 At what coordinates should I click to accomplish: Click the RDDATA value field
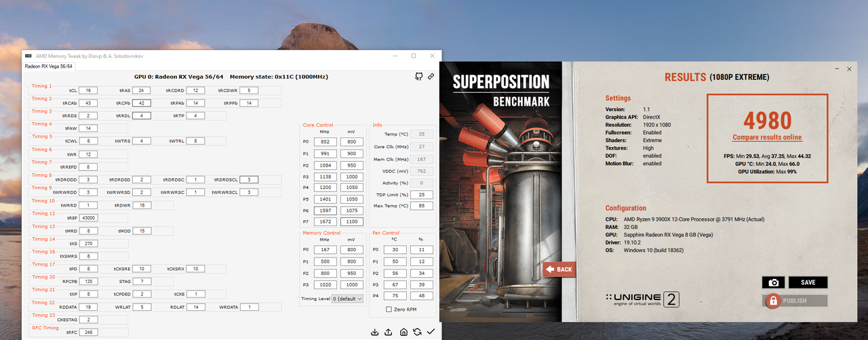(x=89, y=307)
